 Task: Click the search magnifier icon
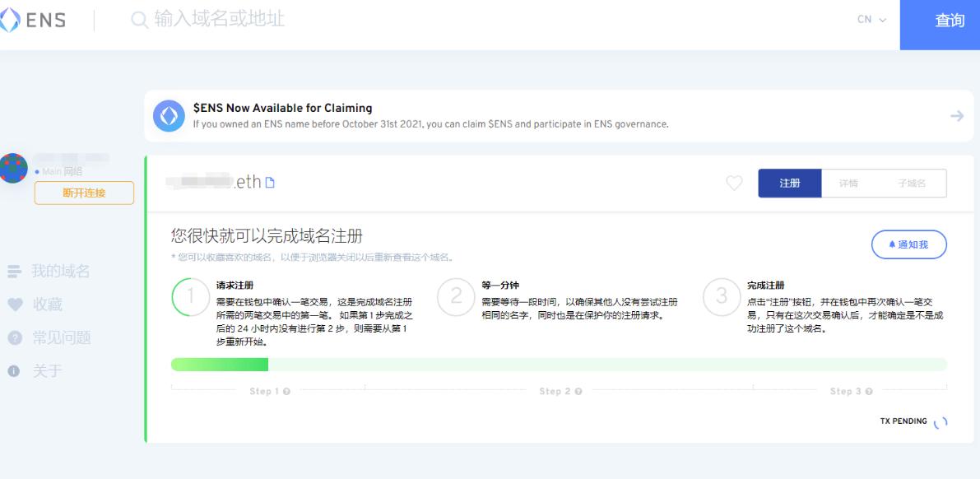tap(140, 21)
